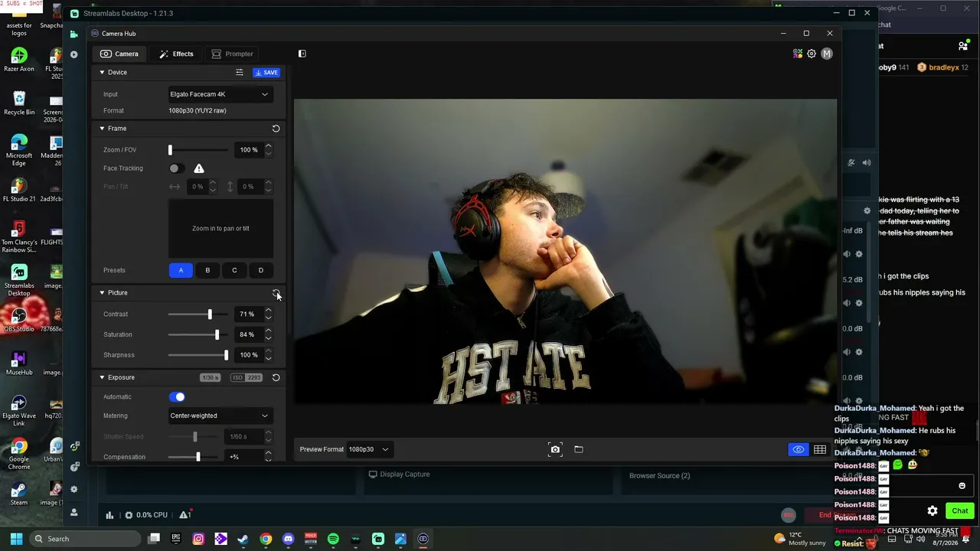This screenshot has height=551, width=980.
Task: Open Discord from the taskbar
Action: point(288,539)
